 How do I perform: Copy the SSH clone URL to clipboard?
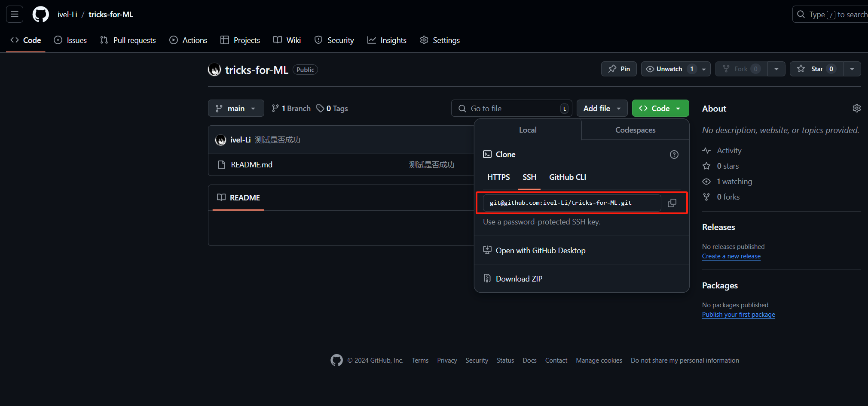(672, 203)
